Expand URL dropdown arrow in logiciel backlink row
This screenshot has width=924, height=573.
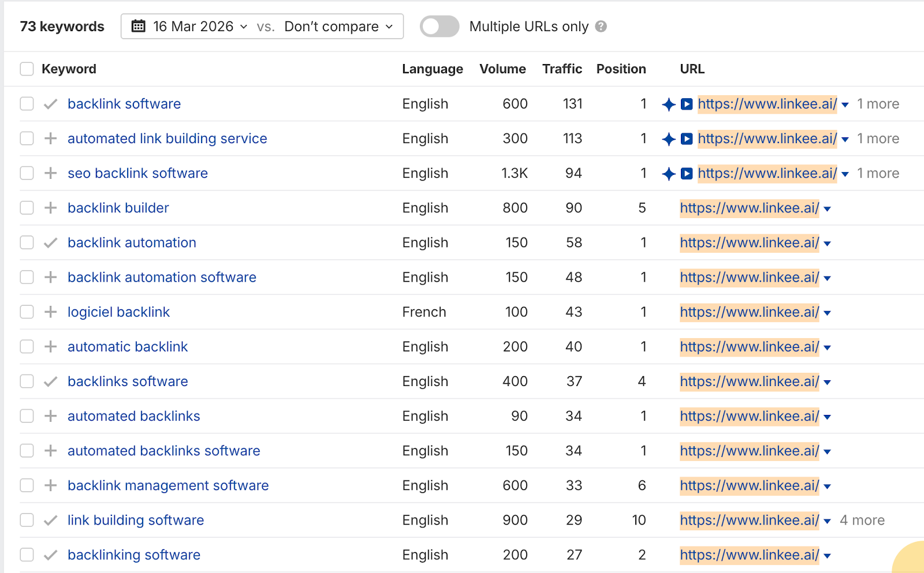coord(828,313)
